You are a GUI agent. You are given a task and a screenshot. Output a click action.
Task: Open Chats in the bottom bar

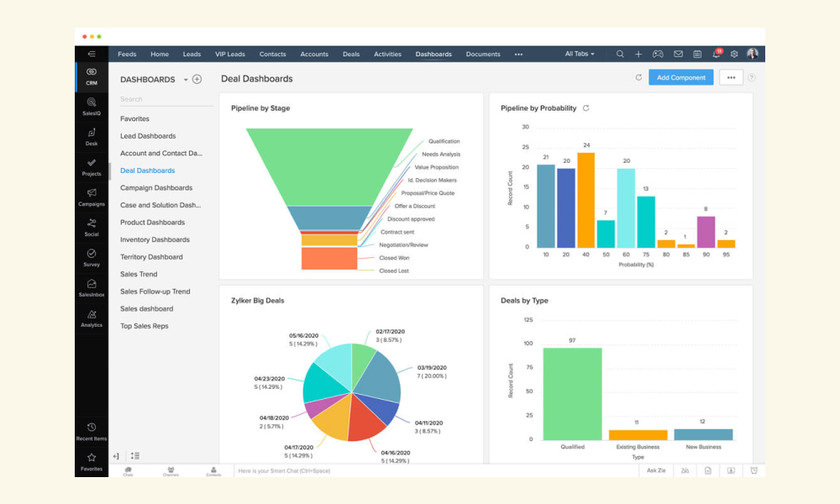(x=128, y=471)
